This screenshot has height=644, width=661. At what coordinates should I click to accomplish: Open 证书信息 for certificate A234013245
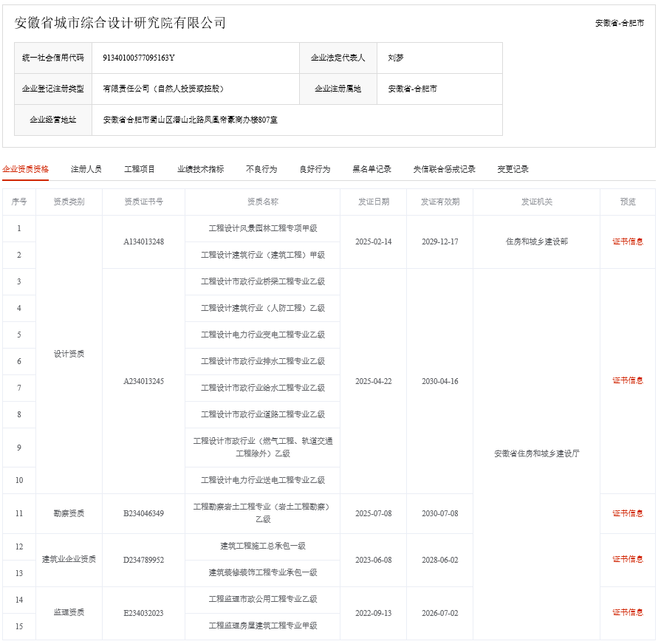click(627, 380)
